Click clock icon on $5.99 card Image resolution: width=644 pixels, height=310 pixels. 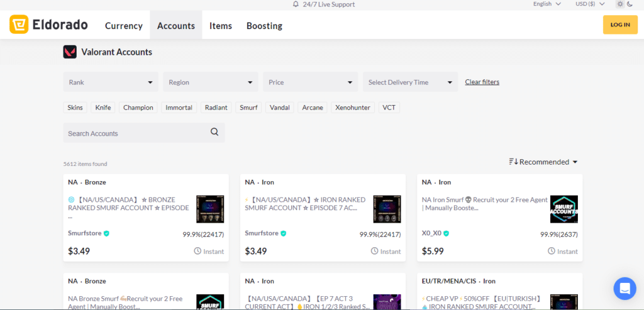click(x=551, y=251)
